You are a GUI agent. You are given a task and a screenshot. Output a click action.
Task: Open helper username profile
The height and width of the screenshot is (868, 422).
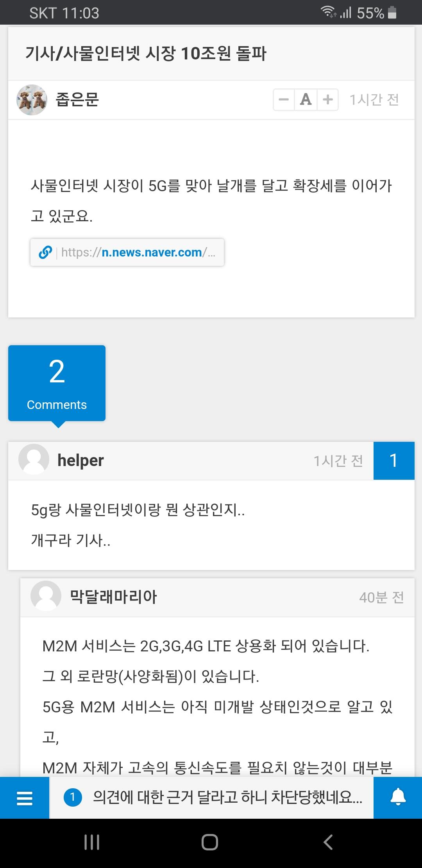pos(80,461)
